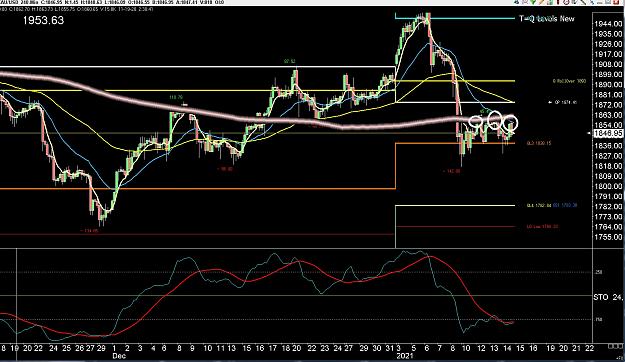Click 1755.00 on the price scale

coord(608,237)
